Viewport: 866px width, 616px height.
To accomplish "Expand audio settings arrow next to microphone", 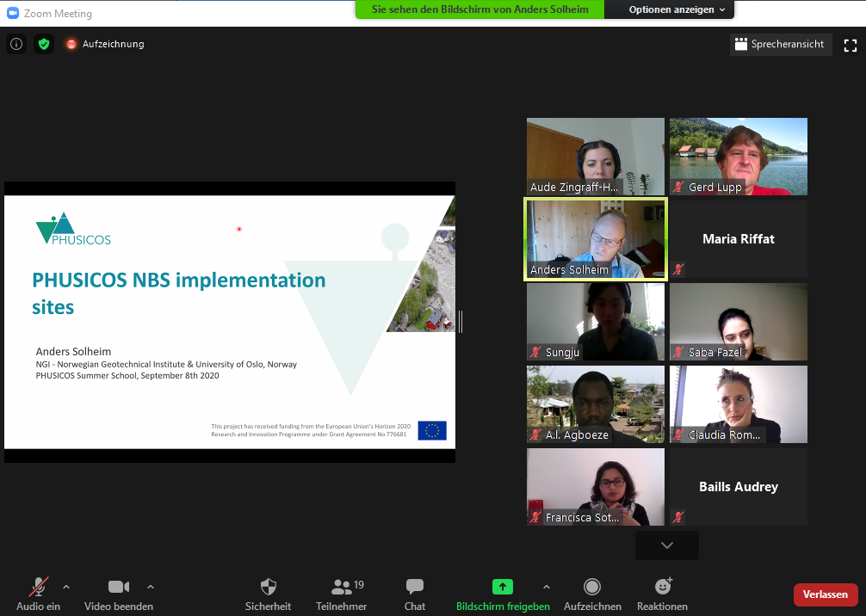I will [66, 587].
